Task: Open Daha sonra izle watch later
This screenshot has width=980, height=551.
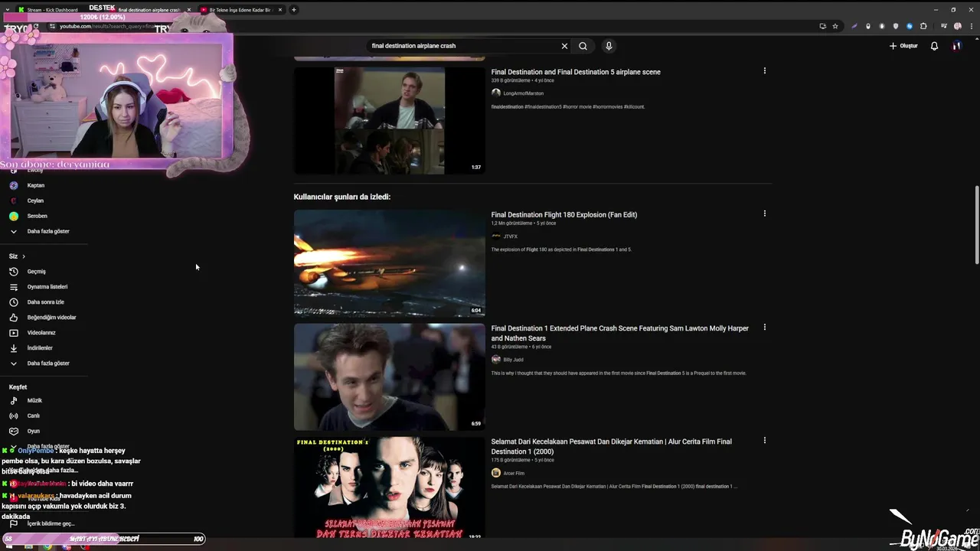Action: 46,302
